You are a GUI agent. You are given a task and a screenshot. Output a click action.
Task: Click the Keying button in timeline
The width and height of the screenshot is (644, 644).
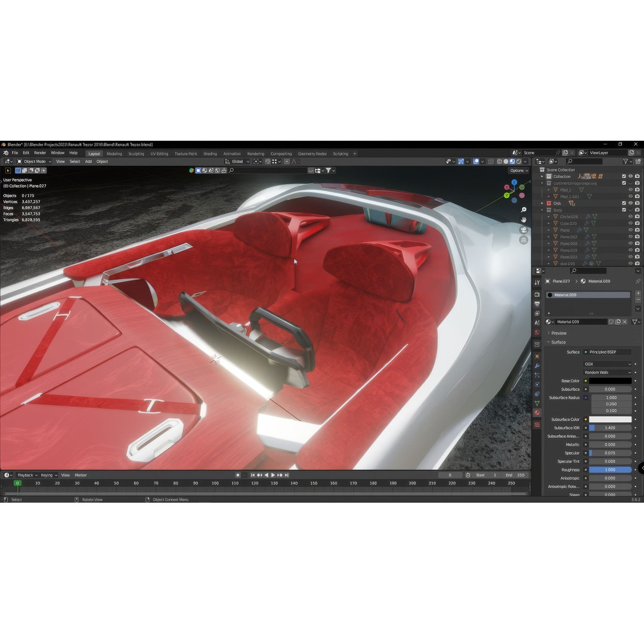[x=48, y=475]
